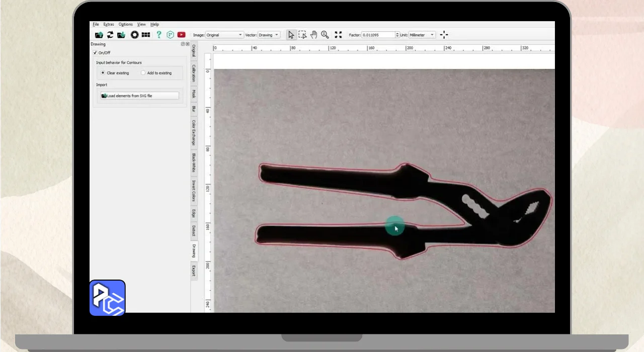Switch to the Calibration side tab
Screen dimensions: 644x352
coord(194,73)
